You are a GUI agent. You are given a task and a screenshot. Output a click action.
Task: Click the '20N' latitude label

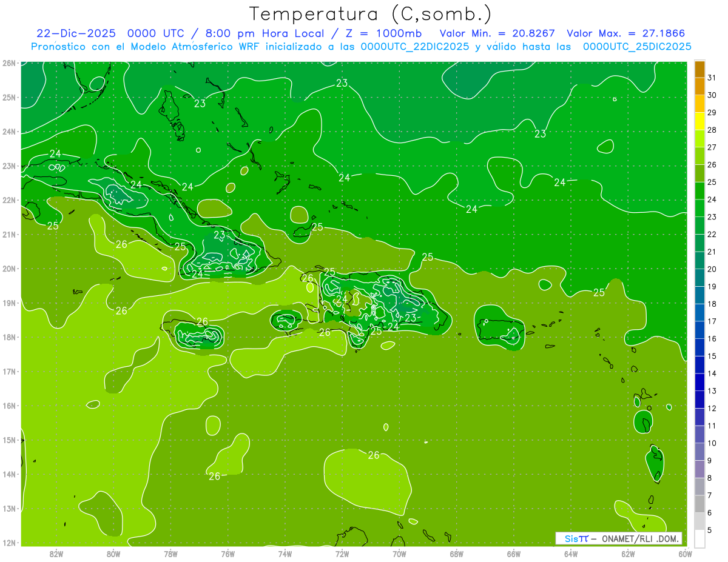9,269
